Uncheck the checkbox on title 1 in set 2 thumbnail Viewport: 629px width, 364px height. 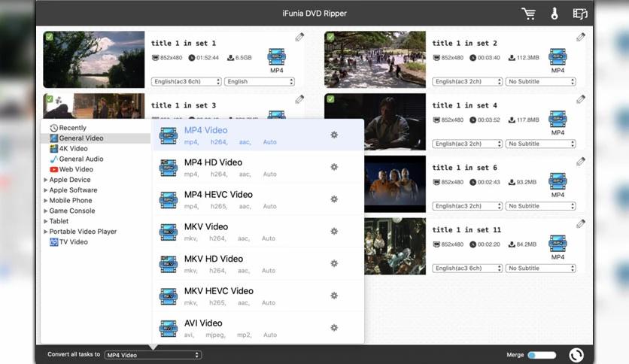(330, 36)
